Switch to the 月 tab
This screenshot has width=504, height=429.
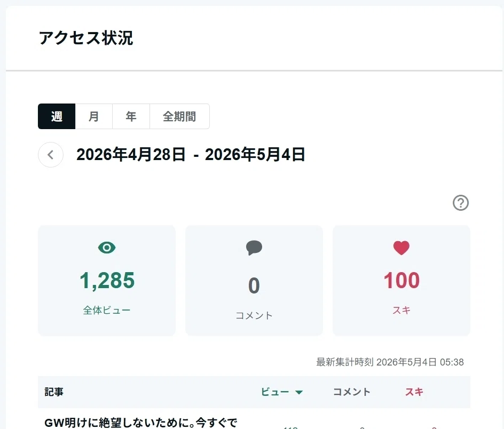(x=94, y=116)
